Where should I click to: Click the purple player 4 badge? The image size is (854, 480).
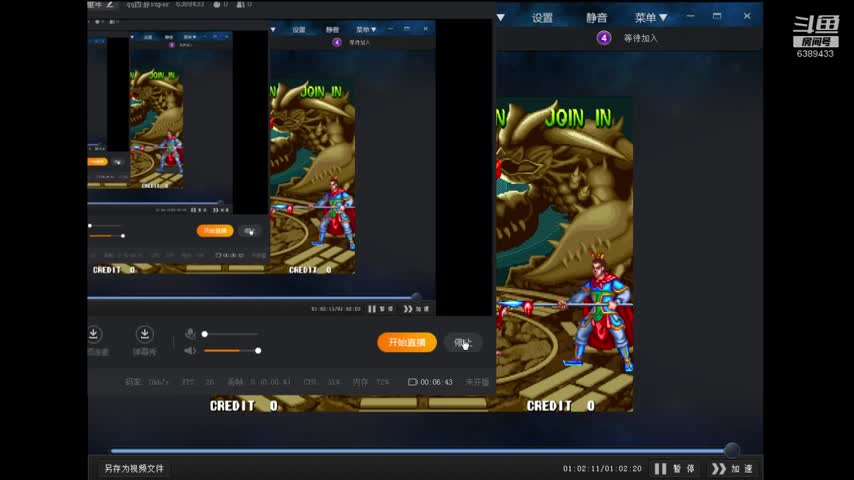pyautogui.click(x=603, y=38)
